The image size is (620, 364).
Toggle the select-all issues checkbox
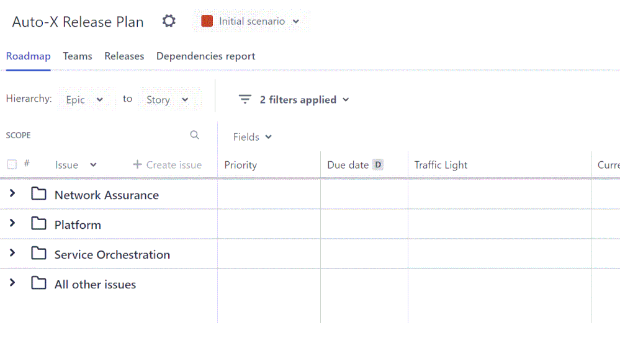(12, 164)
